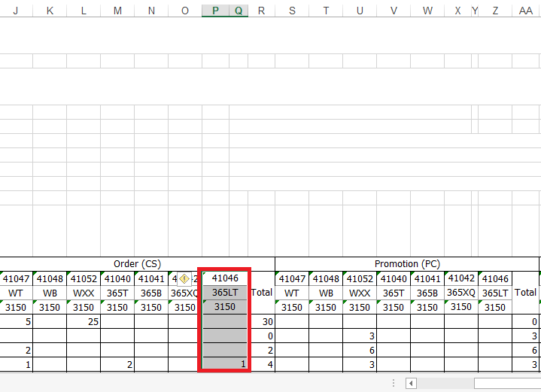Select column M header

pyautogui.click(x=117, y=11)
